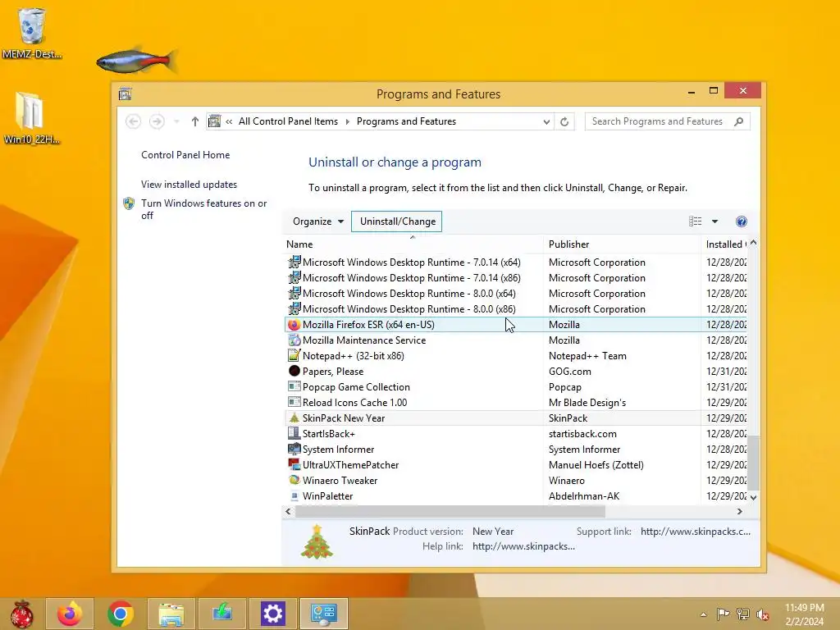Viewport: 840px width, 630px height.
Task: Select Microsoft Windows Desktop Runtime 7.0.14 (x64)
Action: tap(412, 262)
